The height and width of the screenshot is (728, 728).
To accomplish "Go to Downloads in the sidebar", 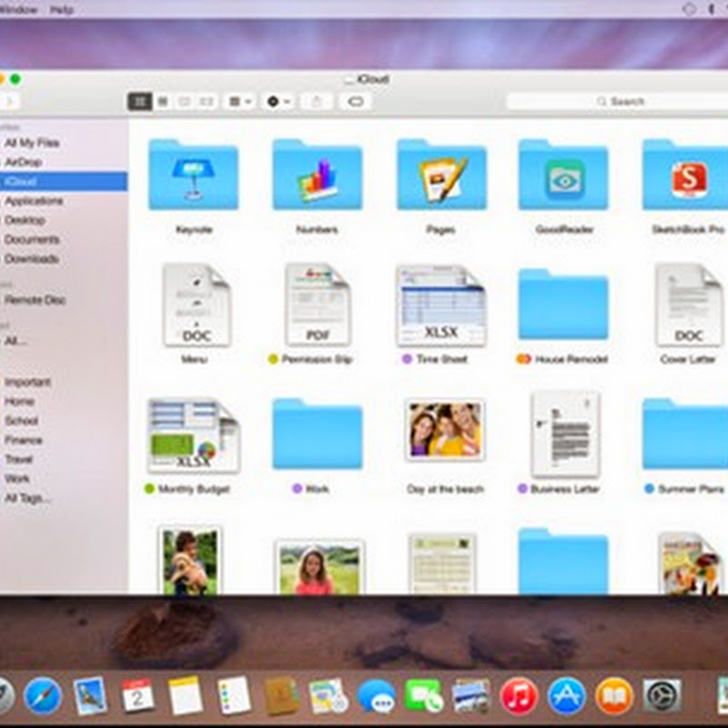I will pyautogui.click(x=31, y=258).
